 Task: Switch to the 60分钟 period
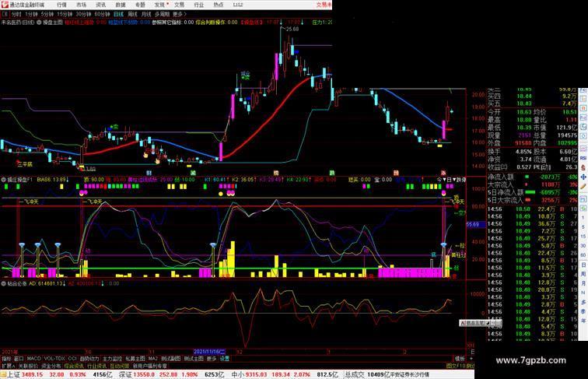(x=102, y=14)
